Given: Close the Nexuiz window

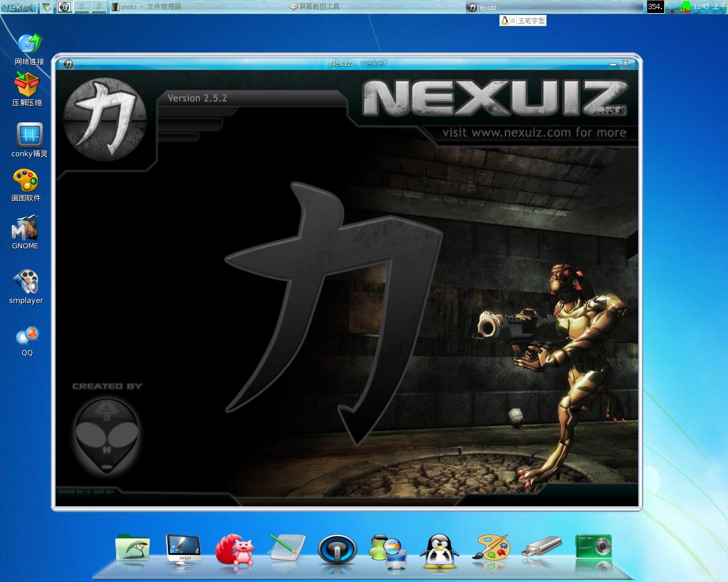Looking at the screenshot, I should pos(625,63).
